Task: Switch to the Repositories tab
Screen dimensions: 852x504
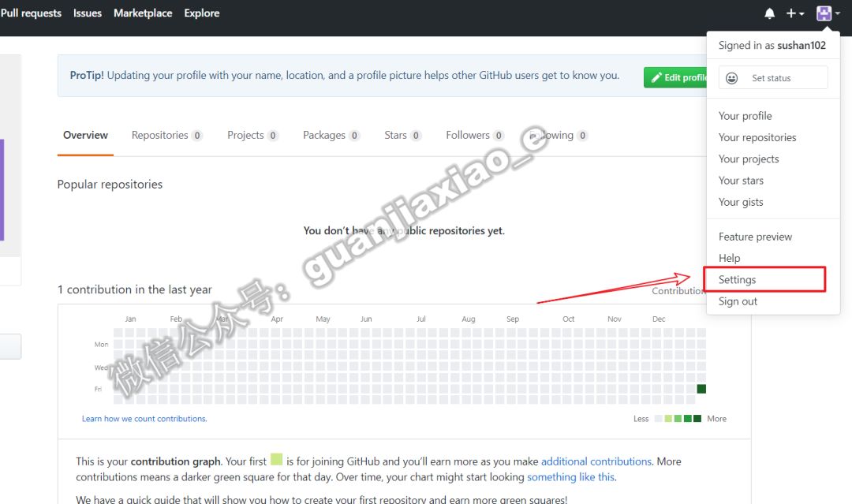Action: pos(166,135)
